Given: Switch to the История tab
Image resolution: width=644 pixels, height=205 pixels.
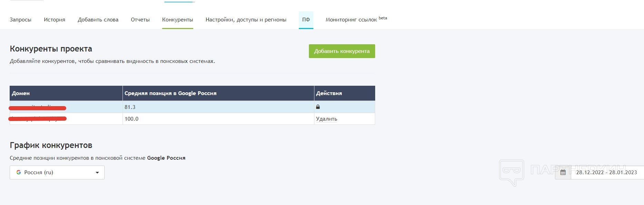Looking at the screenshot, I should pyautogui.click(x=55, y=20).
